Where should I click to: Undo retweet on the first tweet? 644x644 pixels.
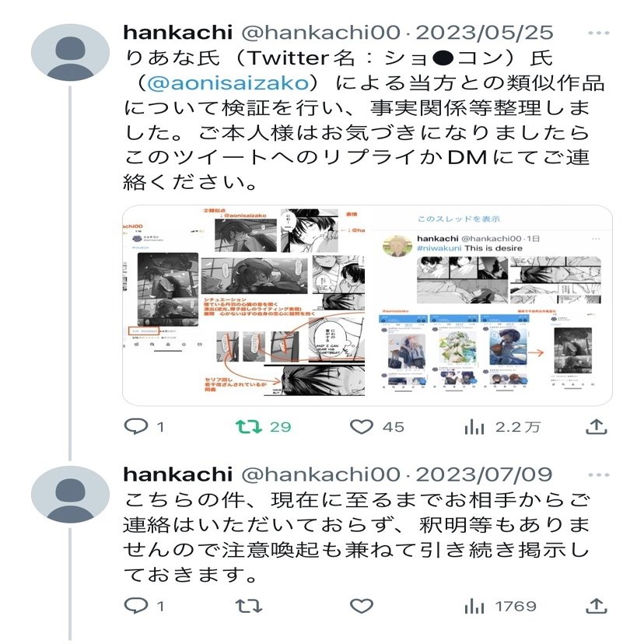[x=248, y=427]
